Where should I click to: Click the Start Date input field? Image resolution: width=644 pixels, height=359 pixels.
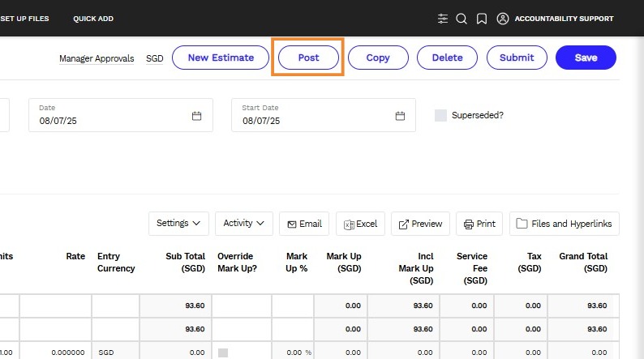[324, 115]
